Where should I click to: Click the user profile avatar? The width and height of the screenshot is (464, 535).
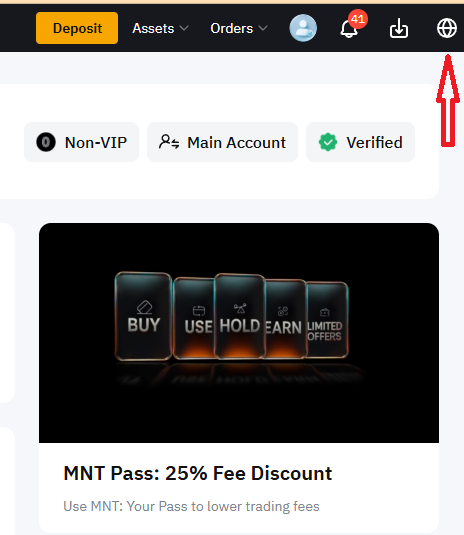303,28
